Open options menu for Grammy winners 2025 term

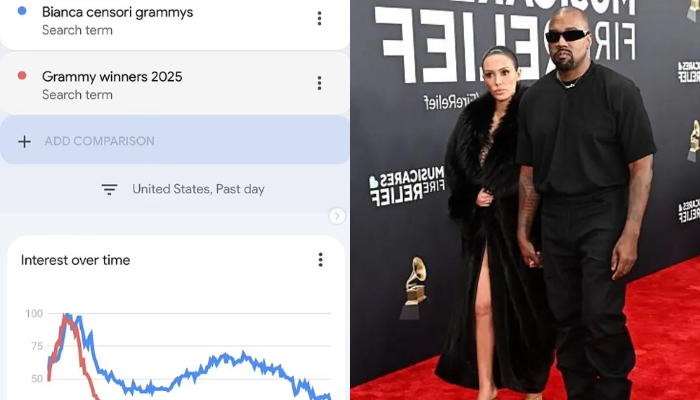(x=319, y=83)
